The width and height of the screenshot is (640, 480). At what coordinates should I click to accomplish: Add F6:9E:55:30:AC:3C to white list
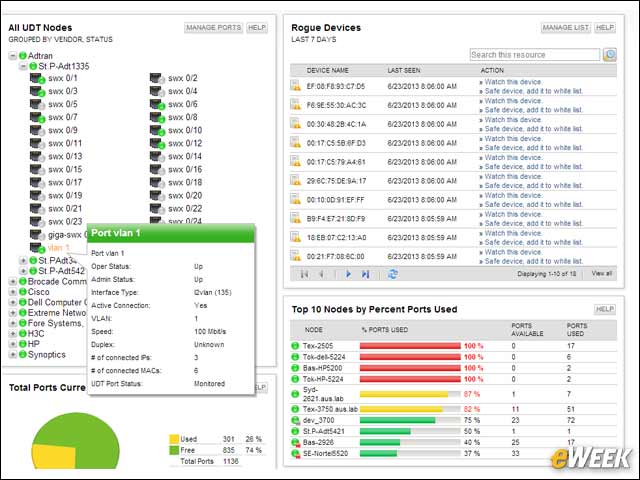click(x=534, y=110)
